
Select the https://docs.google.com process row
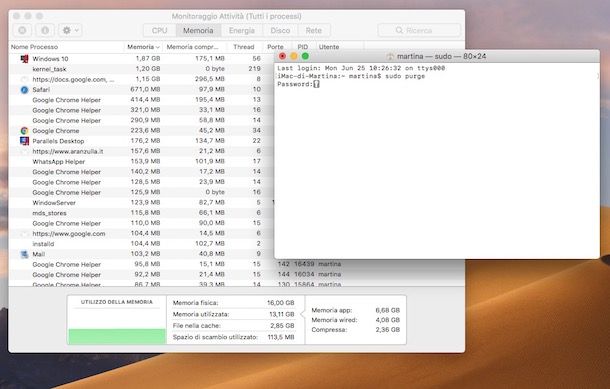pyautogui.click(x=142, y=79)
